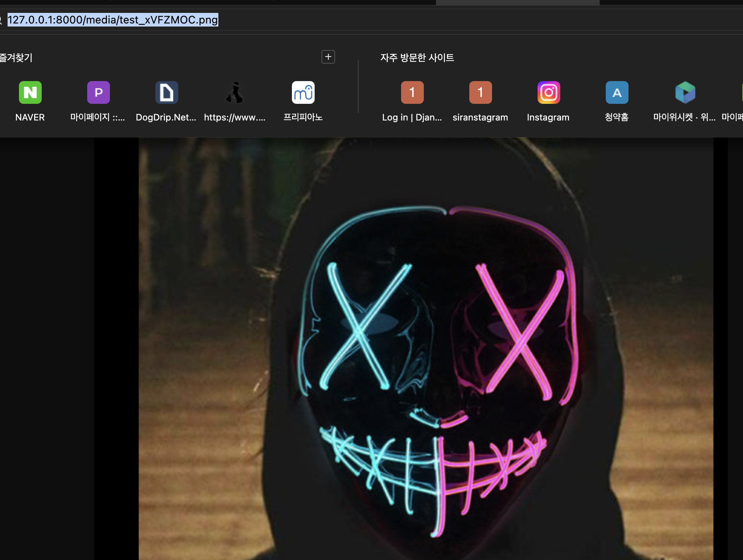Select the highlighted active browser tab
The height and width of the screenshot is (560, 743).
pyautogui.click(x=517, y=2)
